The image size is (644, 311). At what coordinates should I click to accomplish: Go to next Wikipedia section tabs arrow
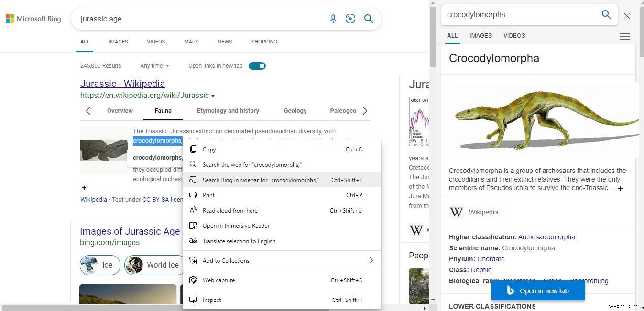tap(365, 111)
